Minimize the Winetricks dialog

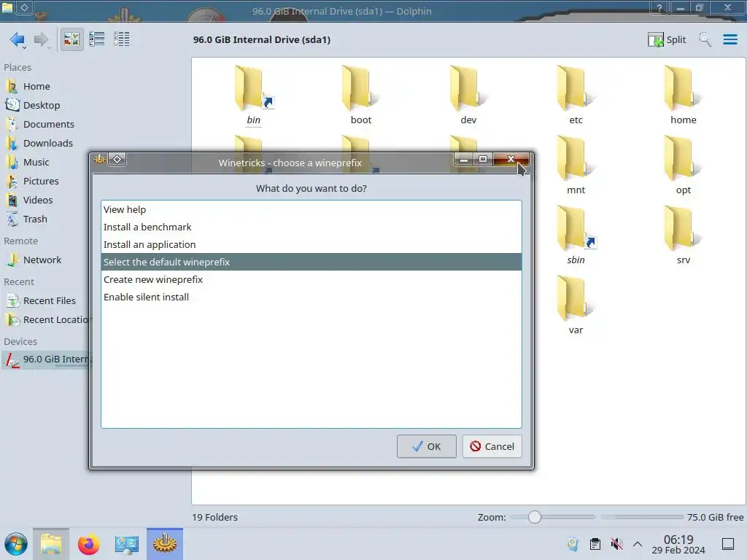tap(463, 159)
